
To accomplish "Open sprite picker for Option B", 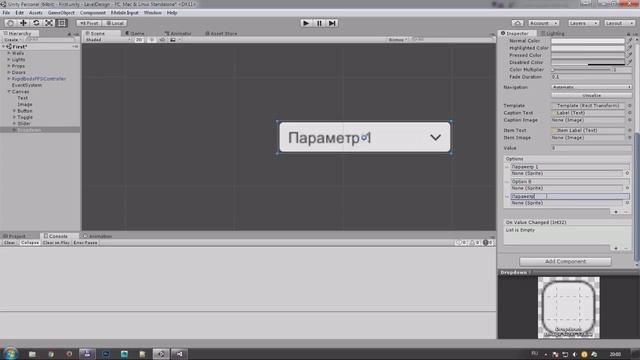I will coord(627,188).
